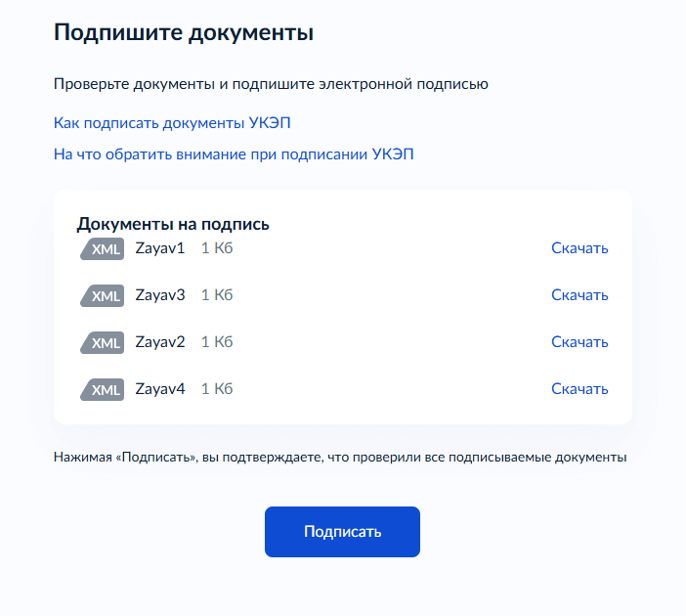Select the Zayav3 file name
The width and height of the screenshot is (686, 616).
pyautogui.click(x=160, y=295)
